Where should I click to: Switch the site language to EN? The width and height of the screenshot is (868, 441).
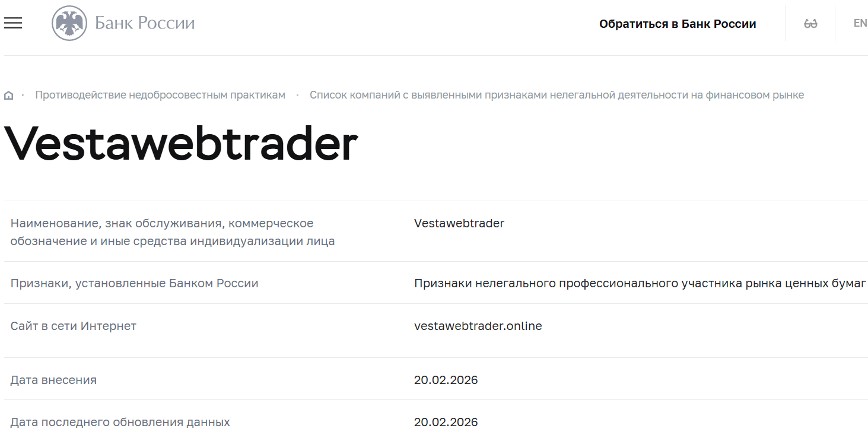[x=860, y=23]
